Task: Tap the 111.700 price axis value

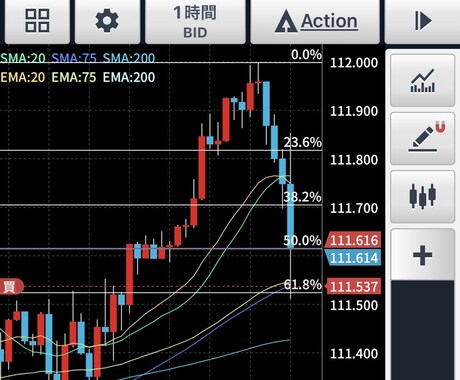Action: (354, 208)
